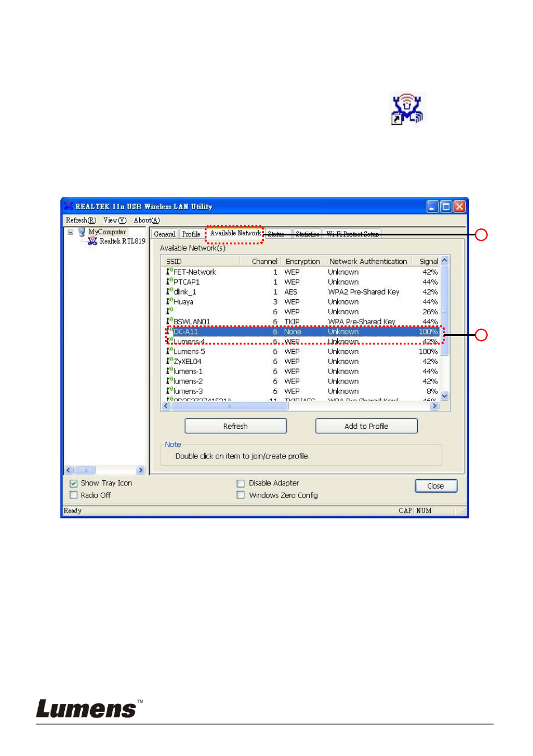
Task: Click the wireless icon beside lumens-2
Action: pos(169,381)
